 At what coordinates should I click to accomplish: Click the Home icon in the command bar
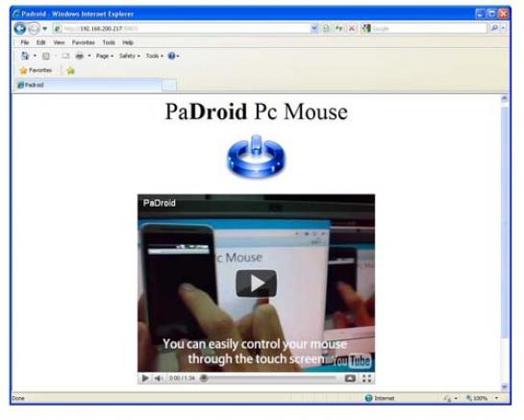click(x=25, y=56)
